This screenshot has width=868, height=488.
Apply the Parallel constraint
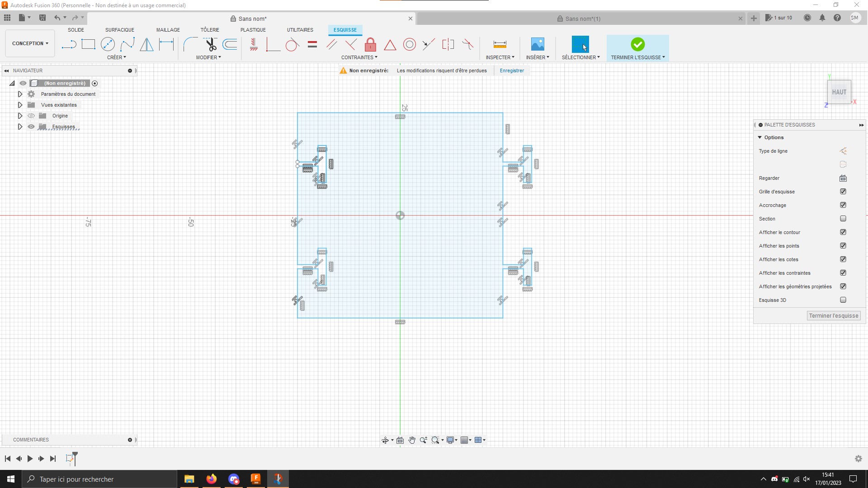(x=332, y=44)
